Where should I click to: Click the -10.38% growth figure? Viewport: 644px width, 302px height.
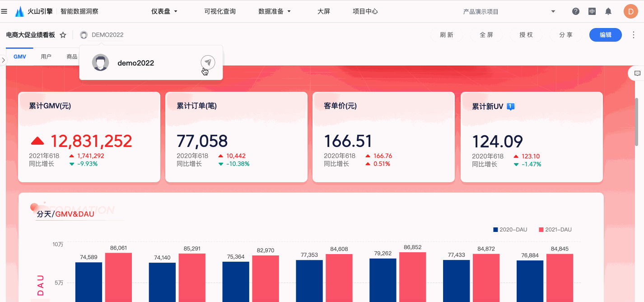click(238, 164)
